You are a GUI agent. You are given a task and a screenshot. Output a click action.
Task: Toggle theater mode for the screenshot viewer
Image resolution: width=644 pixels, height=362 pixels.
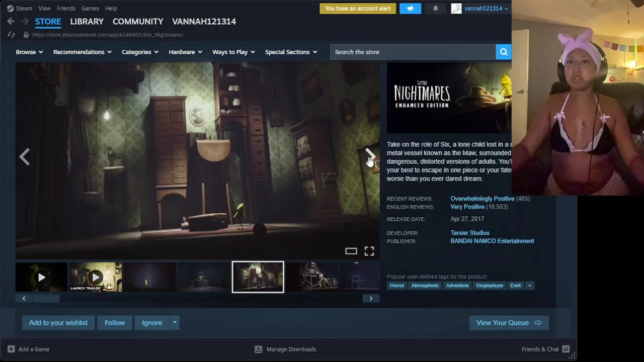[x=351, y=251]
